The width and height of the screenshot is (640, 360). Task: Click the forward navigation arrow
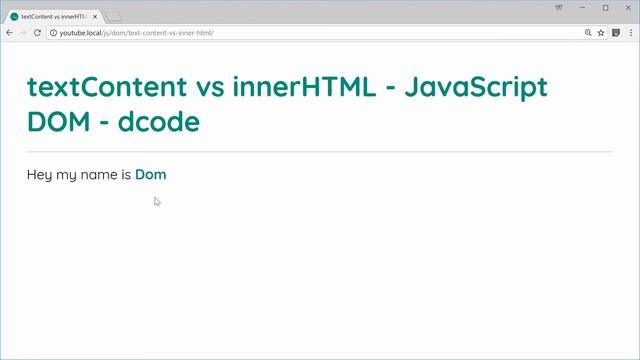point(23,33)
